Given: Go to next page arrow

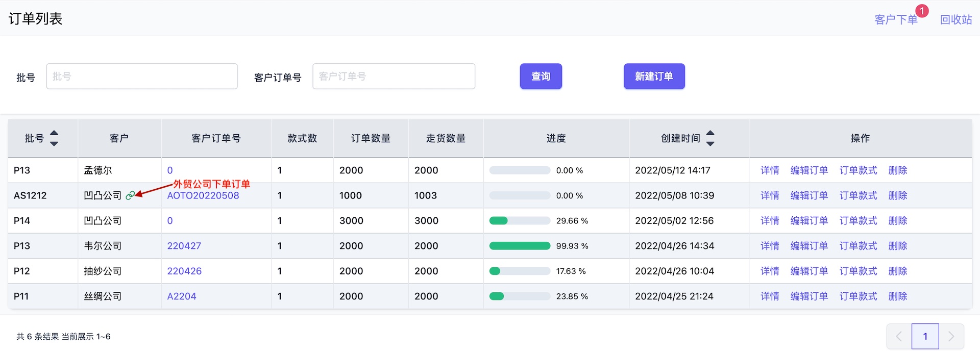Looking at the screenshot, I should pos(951,336).
